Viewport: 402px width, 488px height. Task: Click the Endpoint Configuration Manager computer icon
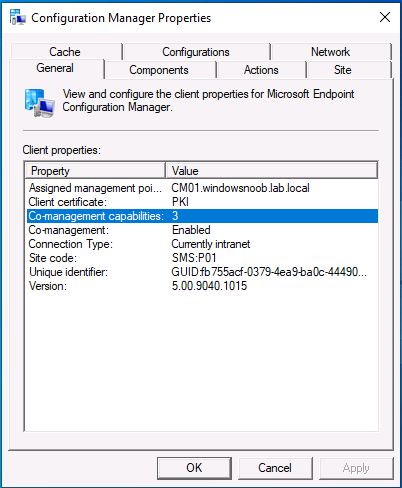click(39, 103)
